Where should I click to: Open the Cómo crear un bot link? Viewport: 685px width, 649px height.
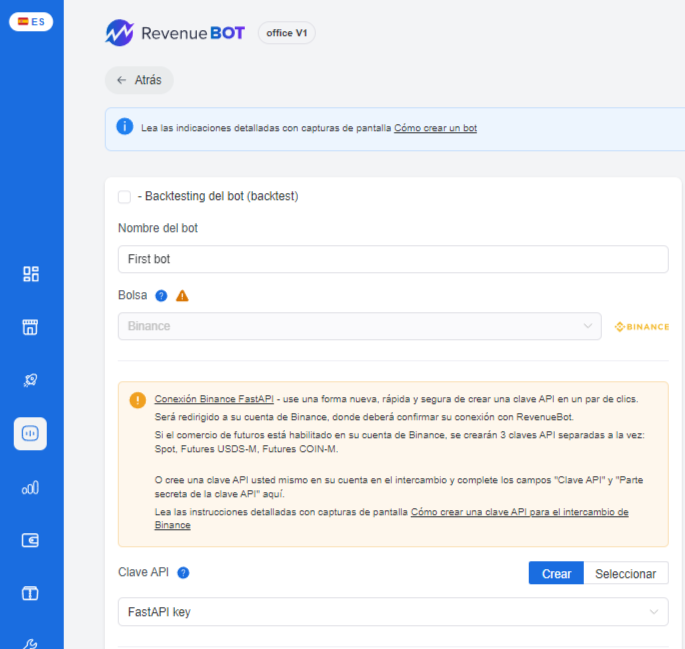[x=436, y=128]
